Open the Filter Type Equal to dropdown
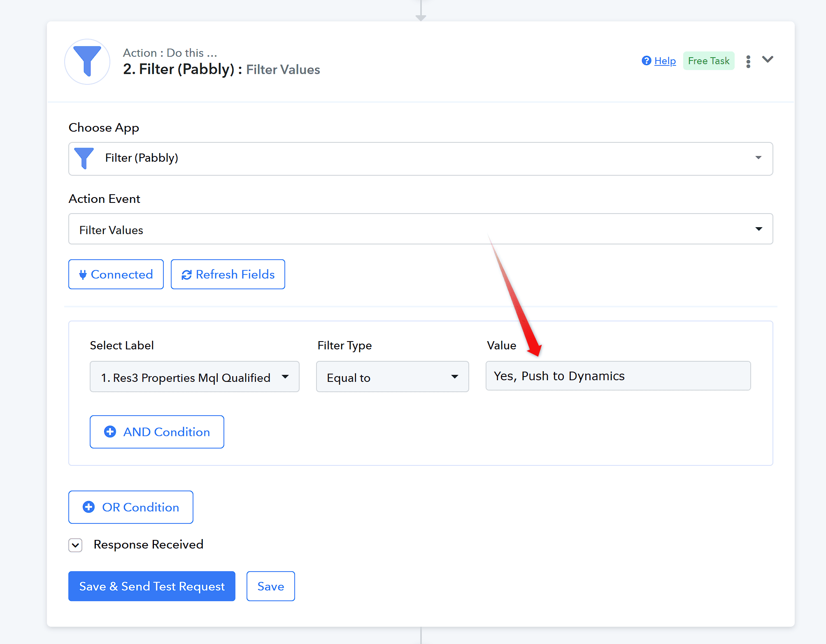826x644 pixels. pyautogui.click(x=393, y=377)
